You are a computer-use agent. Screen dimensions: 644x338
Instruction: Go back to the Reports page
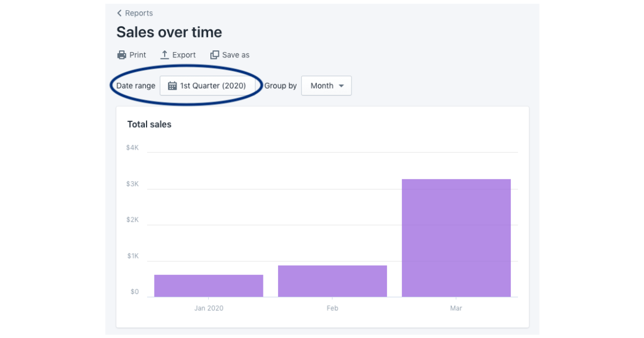[x=138, y=13]
